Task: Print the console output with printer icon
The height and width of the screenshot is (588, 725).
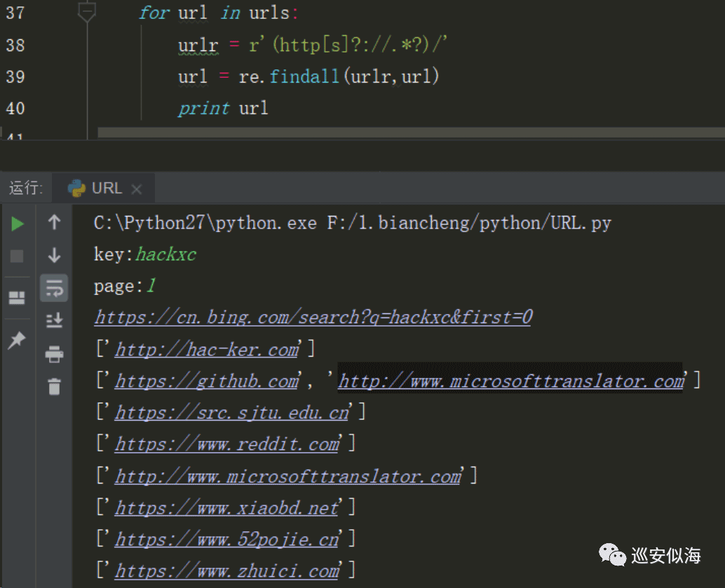Action: pos(54,354)
